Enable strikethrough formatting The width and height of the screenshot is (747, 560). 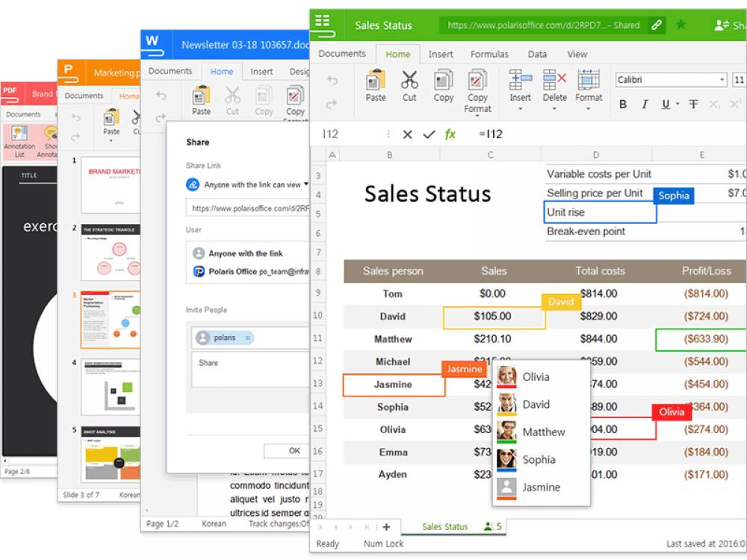click(x=692, y=105)
